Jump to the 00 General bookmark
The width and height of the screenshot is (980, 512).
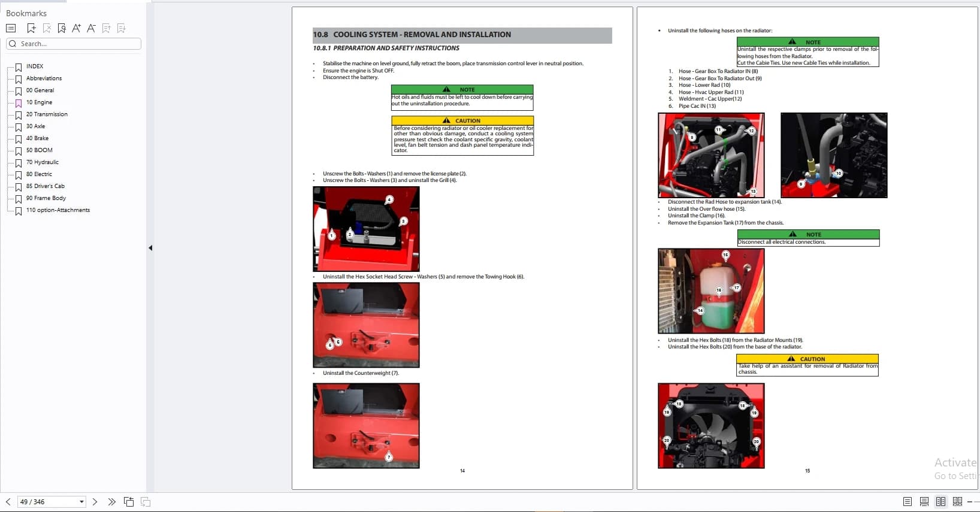(40, 90)
